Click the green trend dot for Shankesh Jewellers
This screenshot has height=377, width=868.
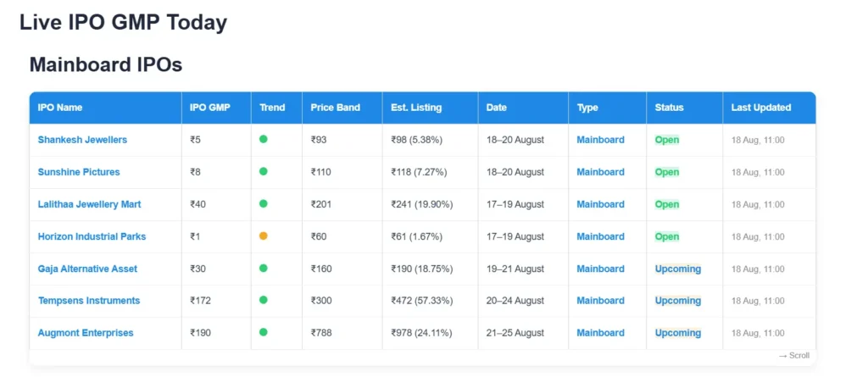click(264, 139)
